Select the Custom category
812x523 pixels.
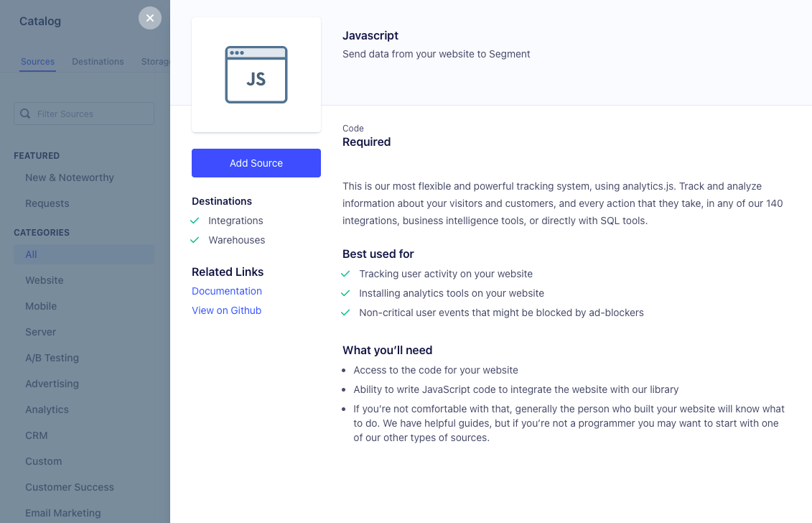click(44, 462)
